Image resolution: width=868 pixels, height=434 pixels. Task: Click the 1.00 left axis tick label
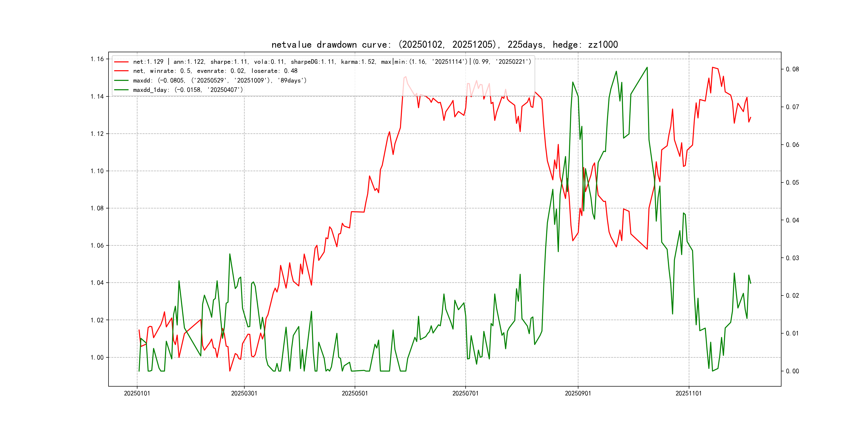click(x=97, y=357)
